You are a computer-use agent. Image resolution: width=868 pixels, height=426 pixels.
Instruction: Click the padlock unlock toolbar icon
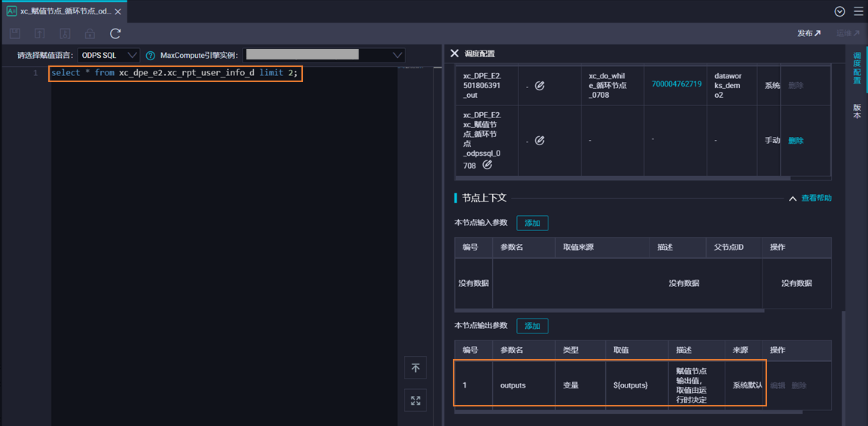(90, 34)
